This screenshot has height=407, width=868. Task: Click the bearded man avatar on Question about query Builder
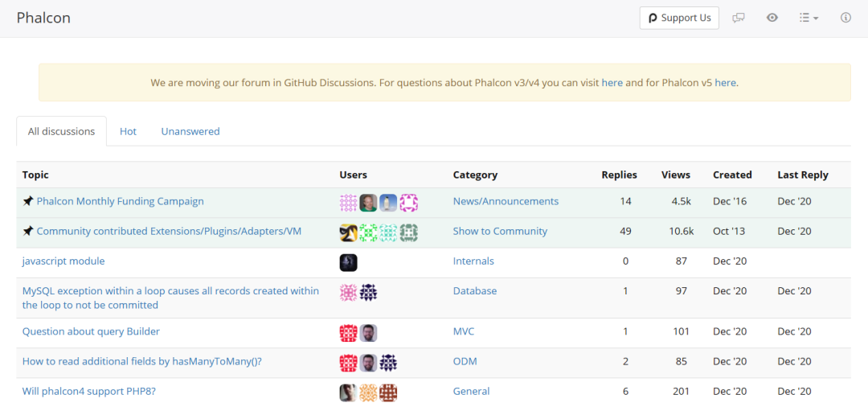point(368,333)
